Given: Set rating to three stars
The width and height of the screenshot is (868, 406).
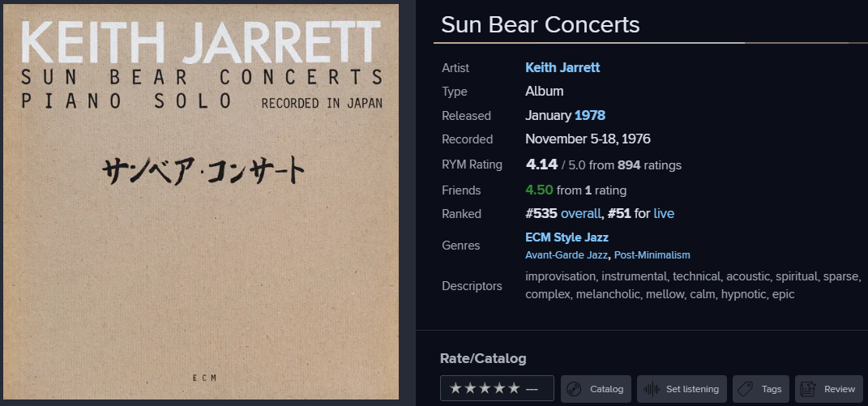Looking at the screenshot, I should (485, 388).
